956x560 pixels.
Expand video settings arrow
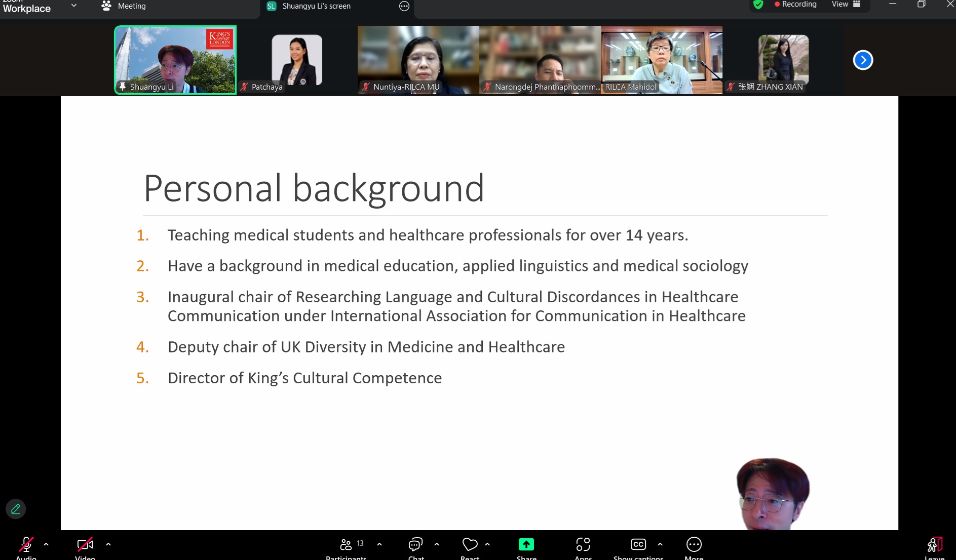pyautogui.click(x=108, y=544)
